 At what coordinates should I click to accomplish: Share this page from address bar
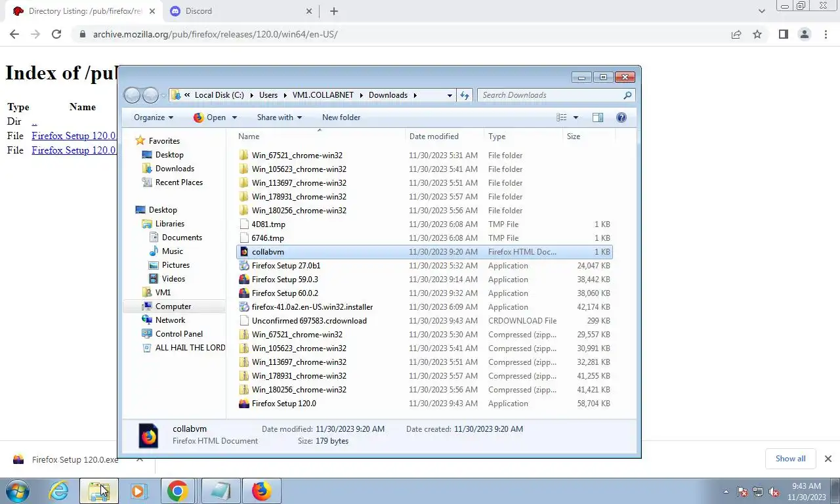(736, 34)
